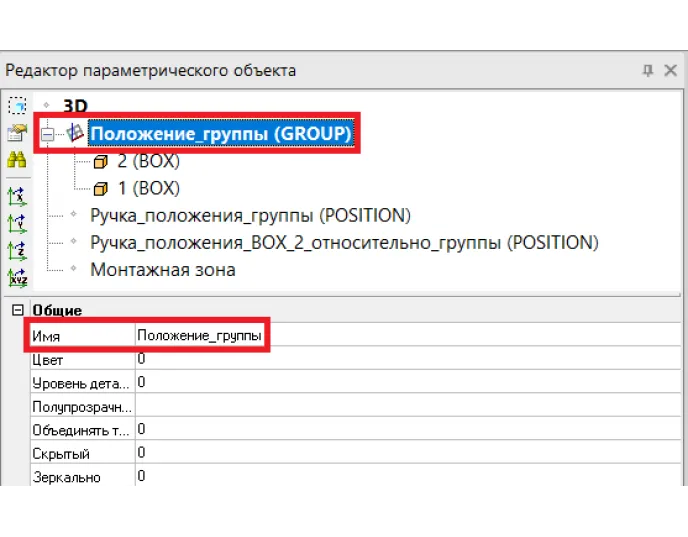Pin the parametric object editor panel
688x537 pixels.
(x=648, y=70)
